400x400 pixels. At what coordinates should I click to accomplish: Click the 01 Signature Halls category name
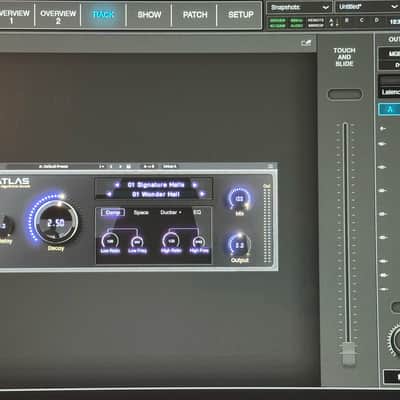(x=156, y=185)
